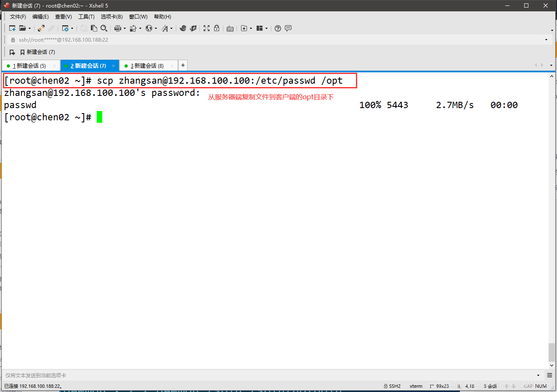The width and height of the screenshot is (557, 392).
Task: Expand the compose bar dropdown arrow
Action: (538, 375)
